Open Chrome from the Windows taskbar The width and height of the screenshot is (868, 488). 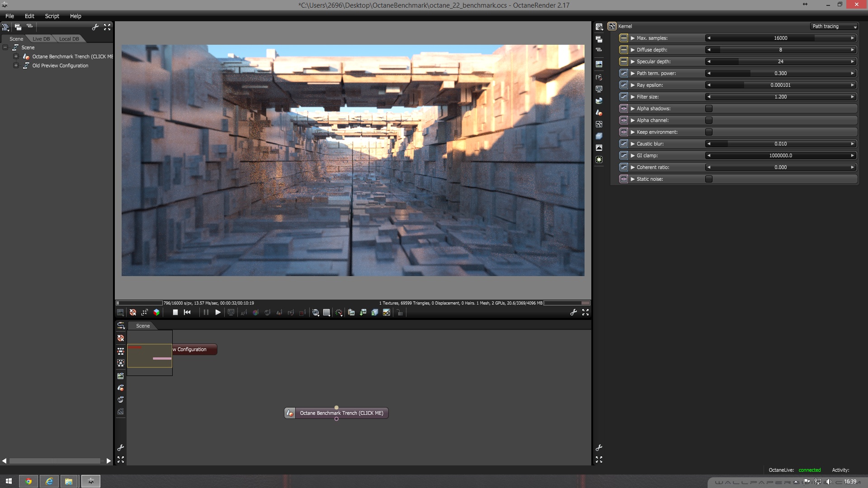(x=28, y=481)
